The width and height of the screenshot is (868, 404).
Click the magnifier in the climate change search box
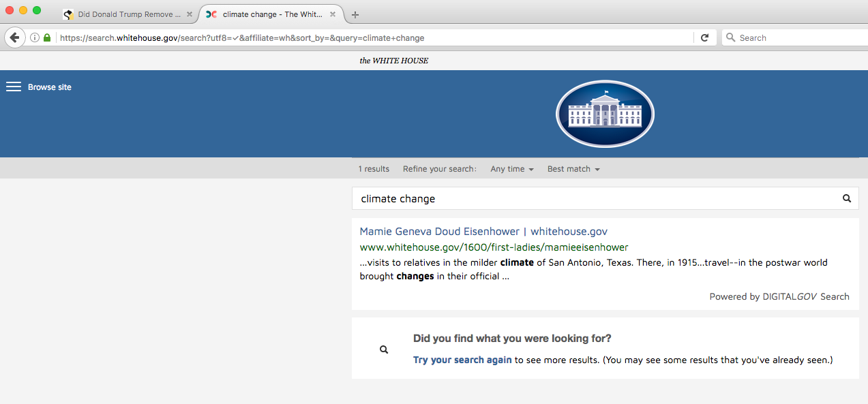[847, 199]
